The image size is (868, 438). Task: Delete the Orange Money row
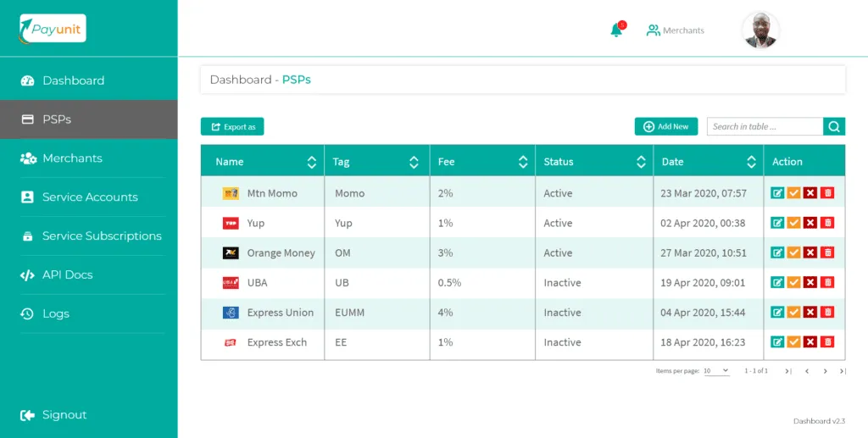tap(827, 252)
